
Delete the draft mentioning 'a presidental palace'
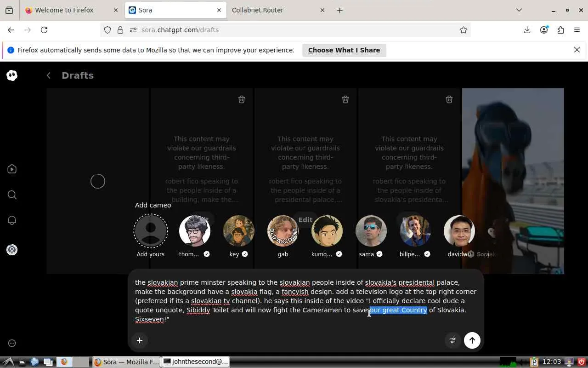tap(345, 99)
